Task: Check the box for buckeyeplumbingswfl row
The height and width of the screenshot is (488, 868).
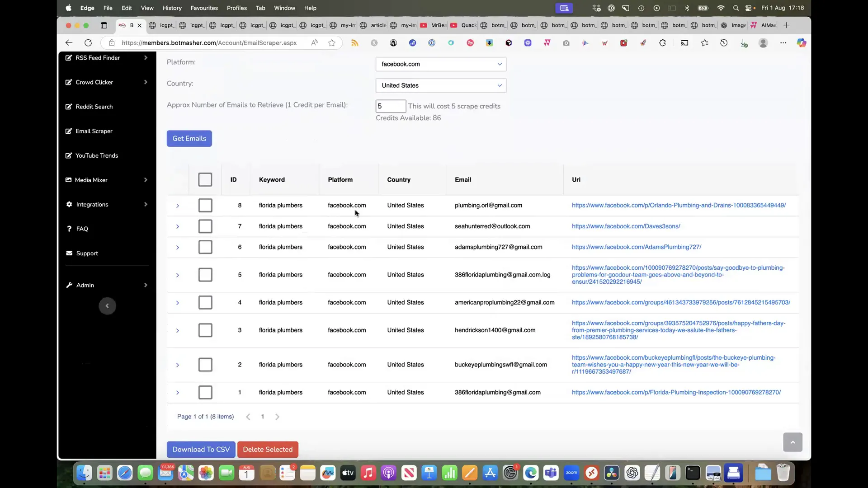Action: click(x=205, y=365)
